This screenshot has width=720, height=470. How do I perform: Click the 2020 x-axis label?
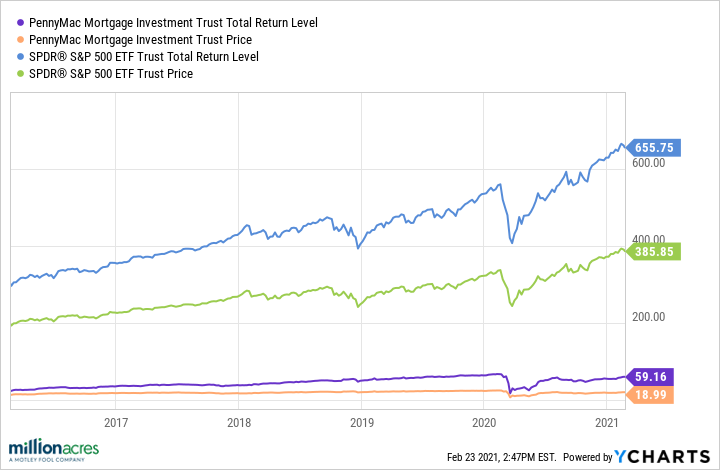[484, 422]
